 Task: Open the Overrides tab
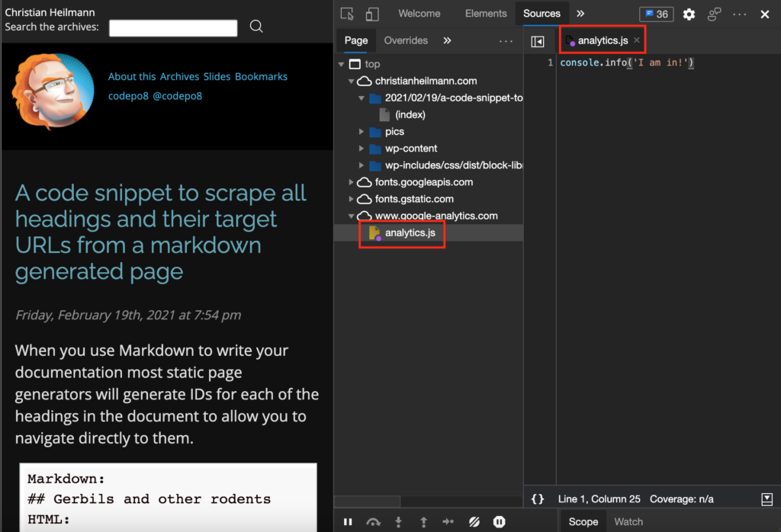pos(406,40)
